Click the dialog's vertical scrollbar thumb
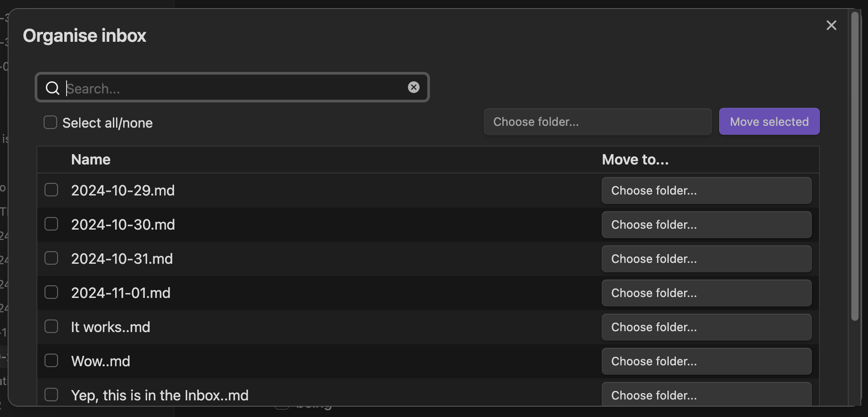The width and height of the screenshot is (868, 417). pos(855,166)
